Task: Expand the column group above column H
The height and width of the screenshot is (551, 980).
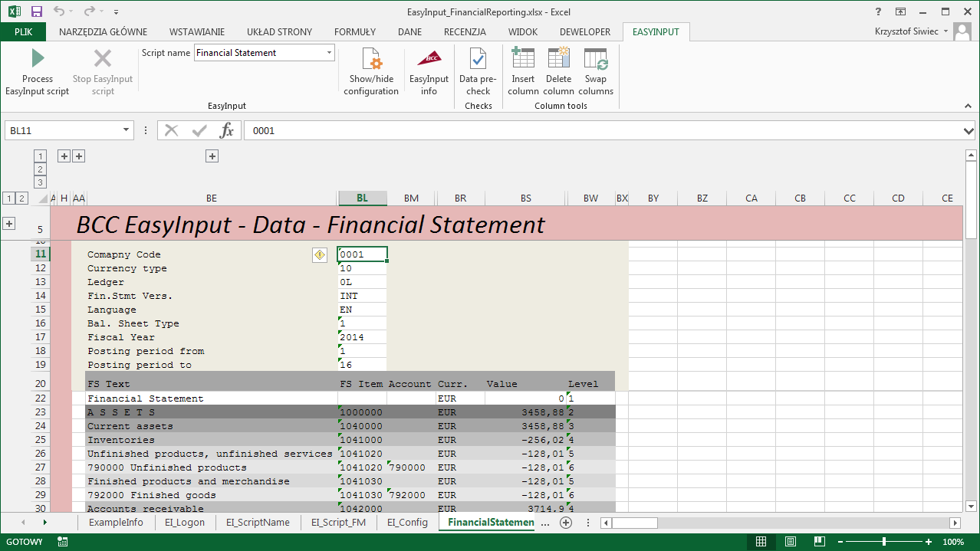Action: click(x=64, y=156)
